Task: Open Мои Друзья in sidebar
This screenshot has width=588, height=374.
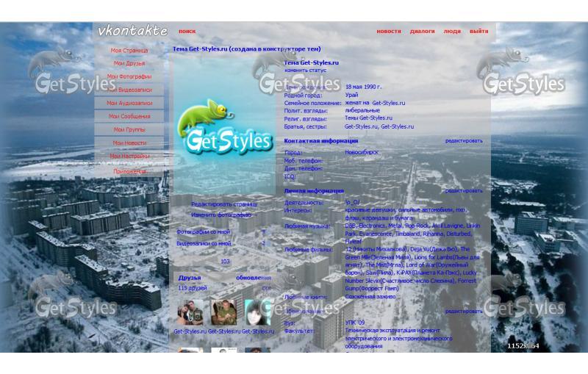Action: pyautogui.click(x=129, y=63)
